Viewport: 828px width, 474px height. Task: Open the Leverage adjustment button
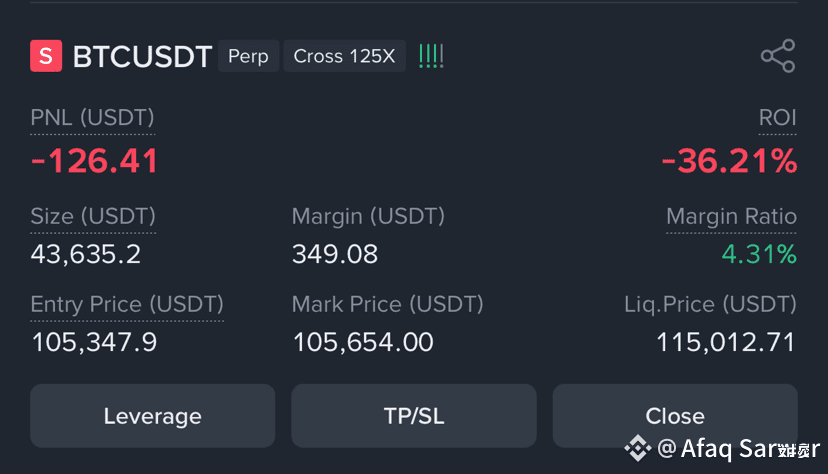153,416
